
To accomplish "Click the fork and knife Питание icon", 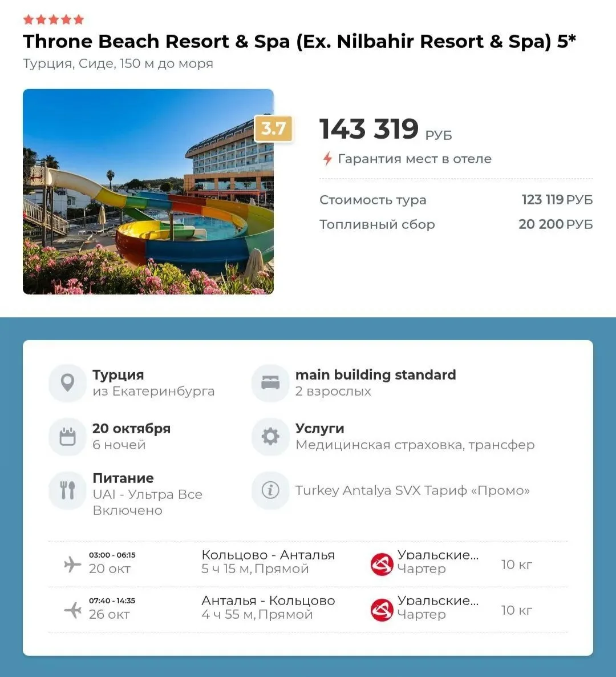I will click(x=68, y=490).
